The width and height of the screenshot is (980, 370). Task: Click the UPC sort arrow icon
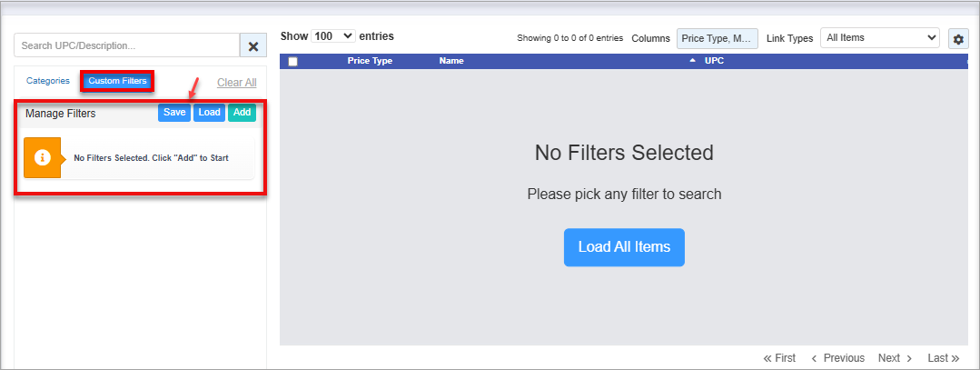pyautogui.click(x=693, y=61)
